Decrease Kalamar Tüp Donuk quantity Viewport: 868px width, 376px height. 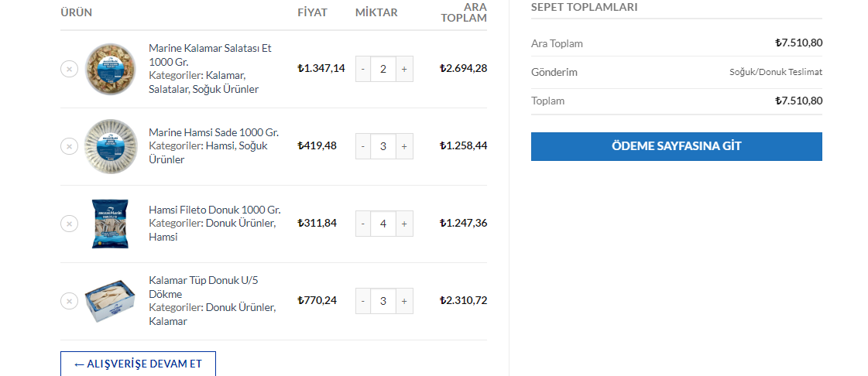[363, 301]
